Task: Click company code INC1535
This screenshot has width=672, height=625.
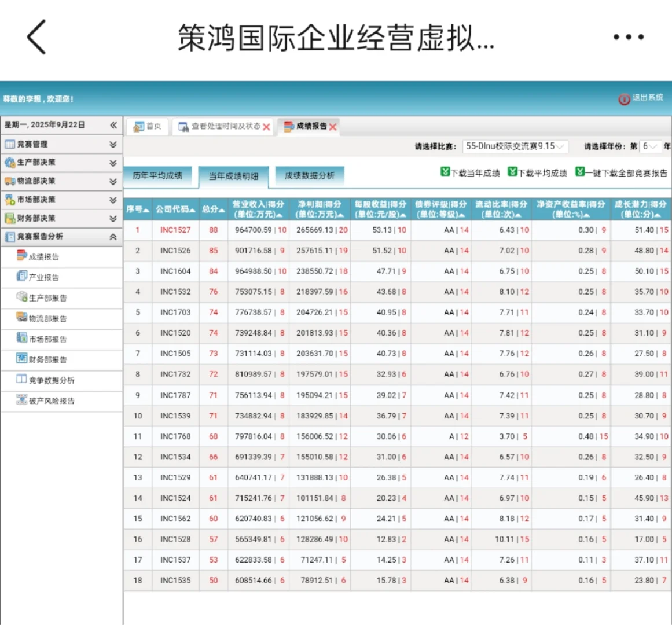Action: (x=175, y=580)
